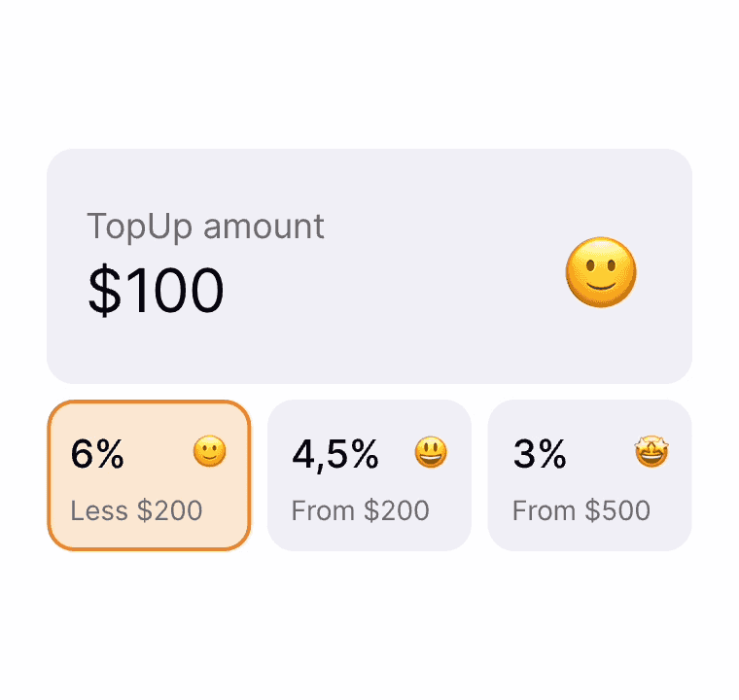The height and width of the screenshot is (700, 739).
Task: Click the dollar sign in the $100 amount
Action: 102,291
